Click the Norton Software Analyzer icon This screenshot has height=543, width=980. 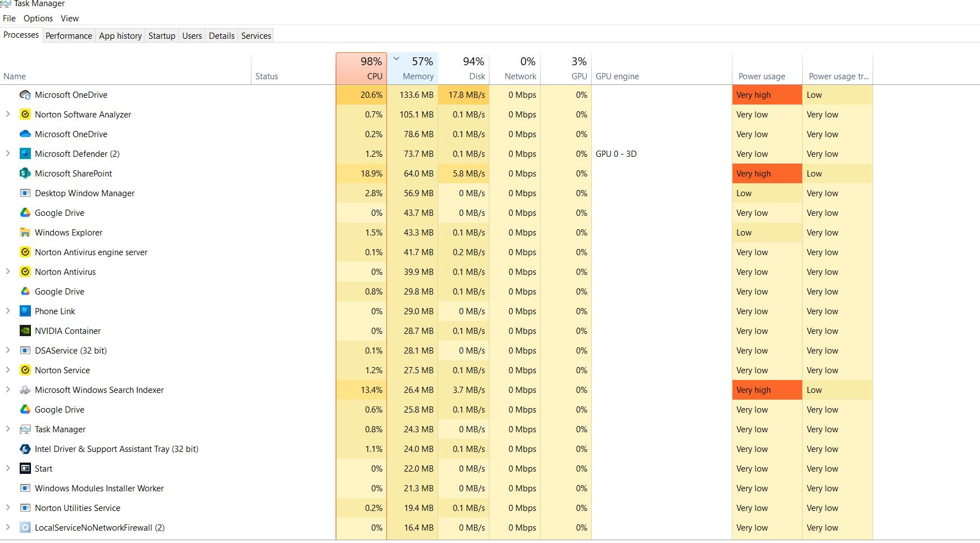click(x=25, y=114)
